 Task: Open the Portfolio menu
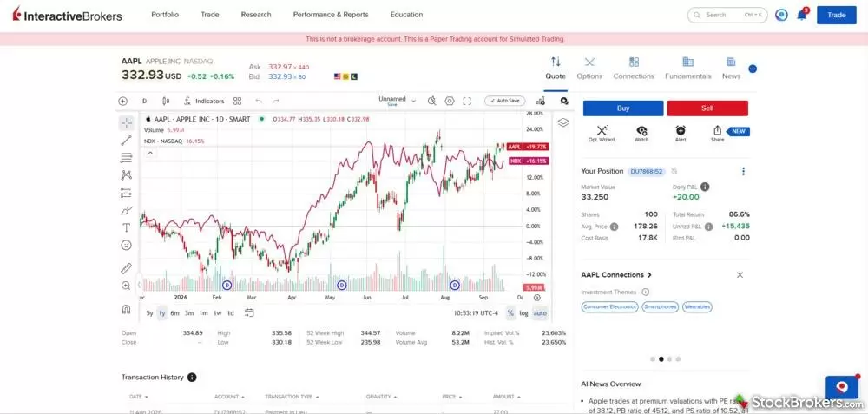[165, 15]
